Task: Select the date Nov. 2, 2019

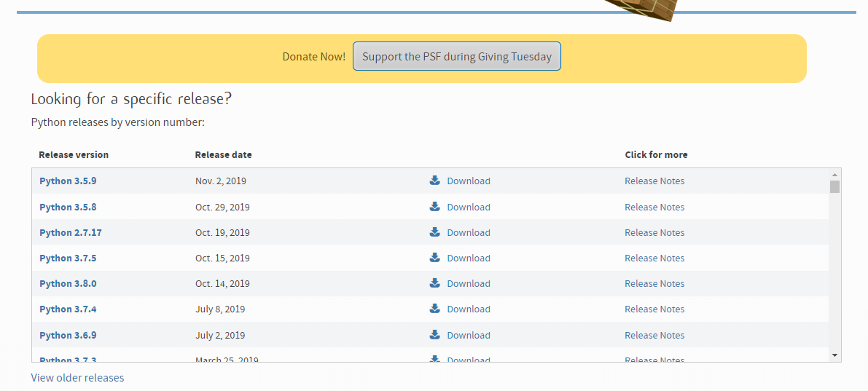Action: (221, 181)
